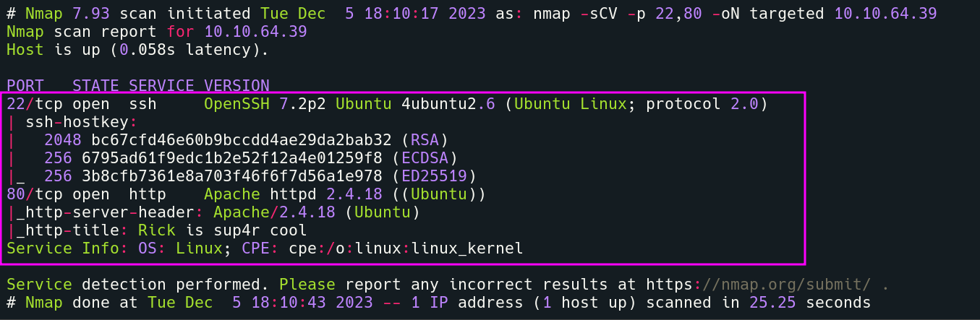Click 'Host is up' latency line
This screenshot has width=980, height=320.
pos(138,50)
